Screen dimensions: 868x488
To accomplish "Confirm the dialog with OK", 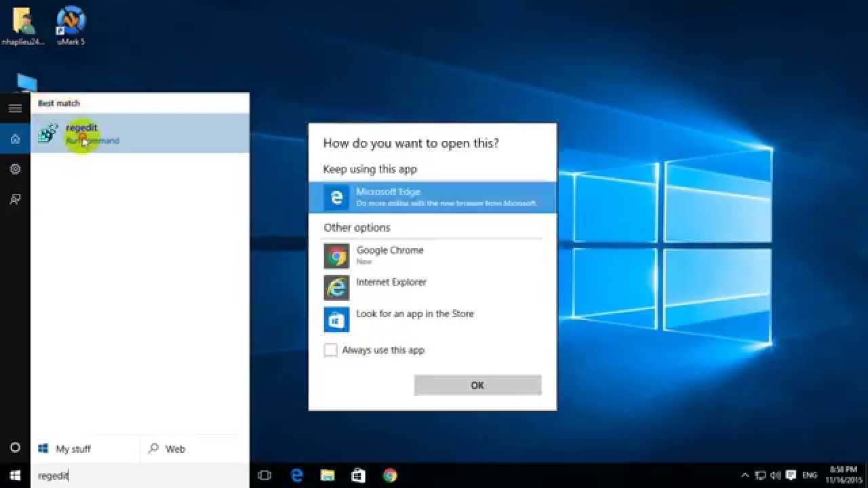I will (477, 385).
